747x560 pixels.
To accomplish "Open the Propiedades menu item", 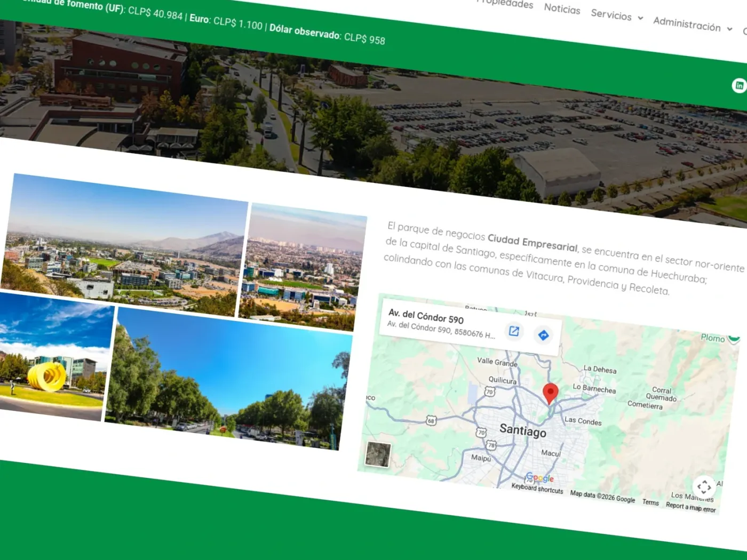I will [x=504, y=3].
